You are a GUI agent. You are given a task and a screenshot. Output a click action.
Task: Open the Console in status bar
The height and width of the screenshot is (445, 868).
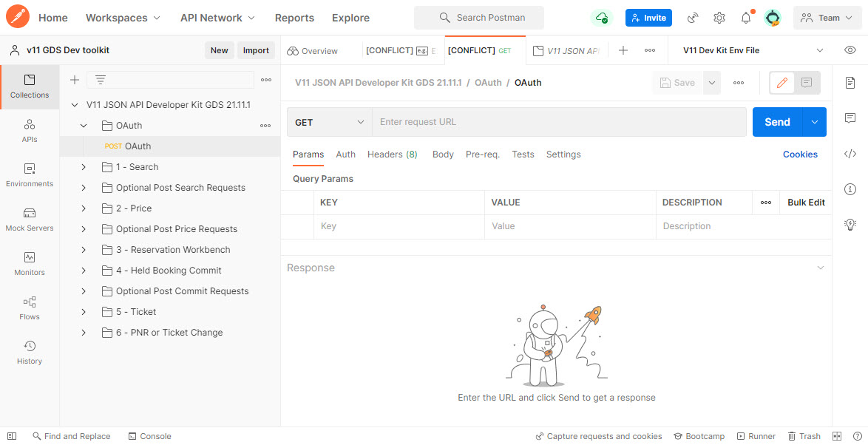[x=149, y=436]
